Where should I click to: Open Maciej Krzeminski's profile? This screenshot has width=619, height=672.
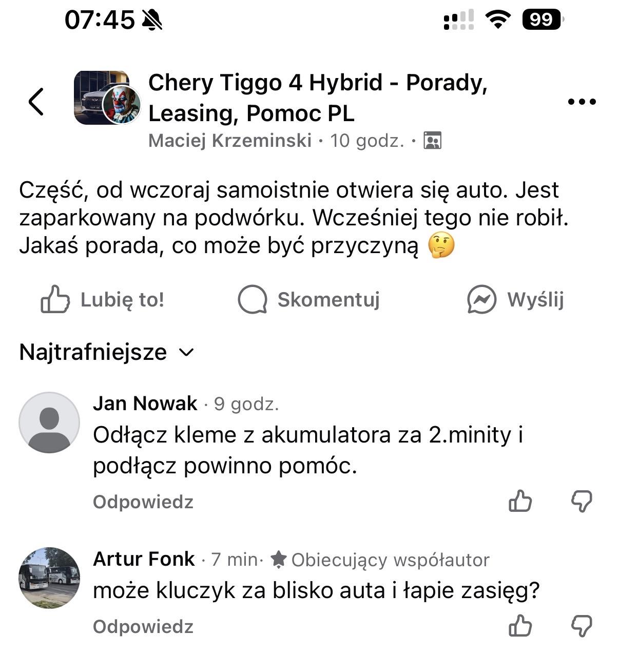pyautogui.click(x=229, y=140)
